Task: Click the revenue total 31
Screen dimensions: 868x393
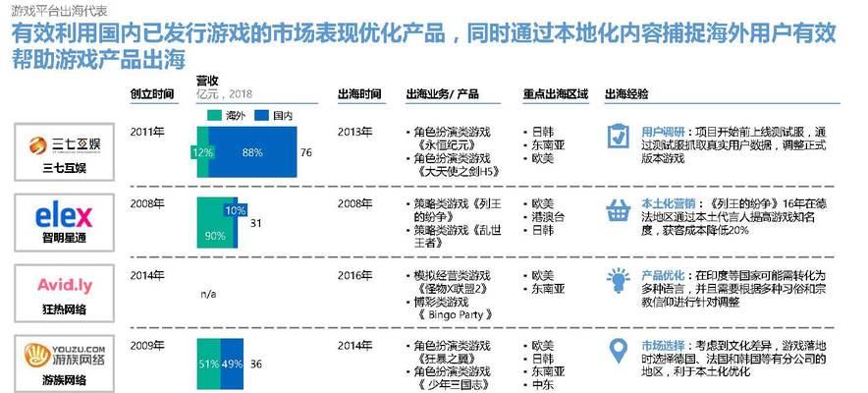Action: coord(255,224)
